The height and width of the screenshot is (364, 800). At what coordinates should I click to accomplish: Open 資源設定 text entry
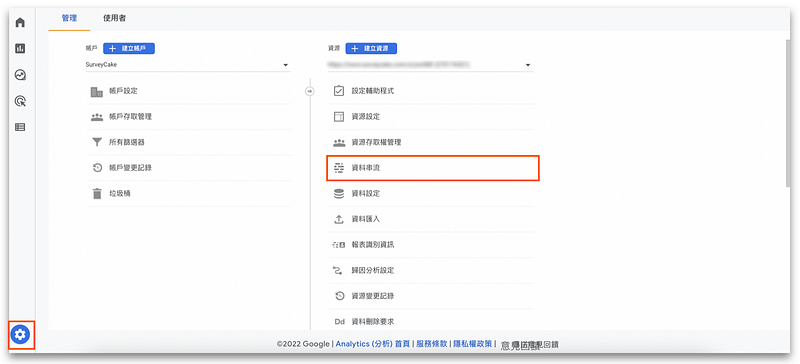[x=365, y=117]
